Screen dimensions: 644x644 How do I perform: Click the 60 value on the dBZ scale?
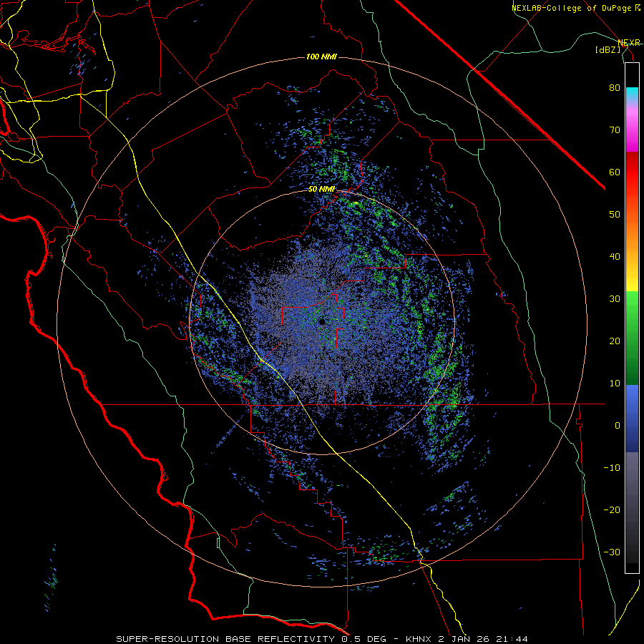(x=615, y=172)
